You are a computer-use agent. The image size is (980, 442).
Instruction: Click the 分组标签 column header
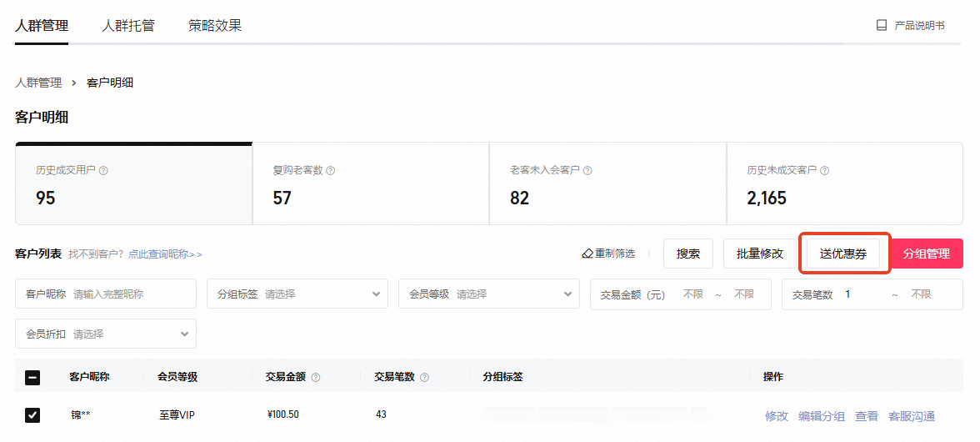coord(503,377)
